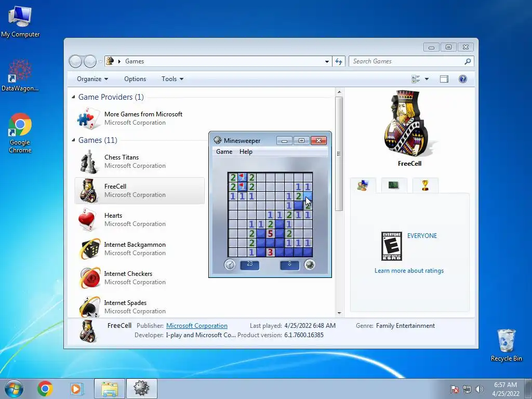Launch Google Chrome from the desktop
Screen dimensions: 532x399
point(20,132)
